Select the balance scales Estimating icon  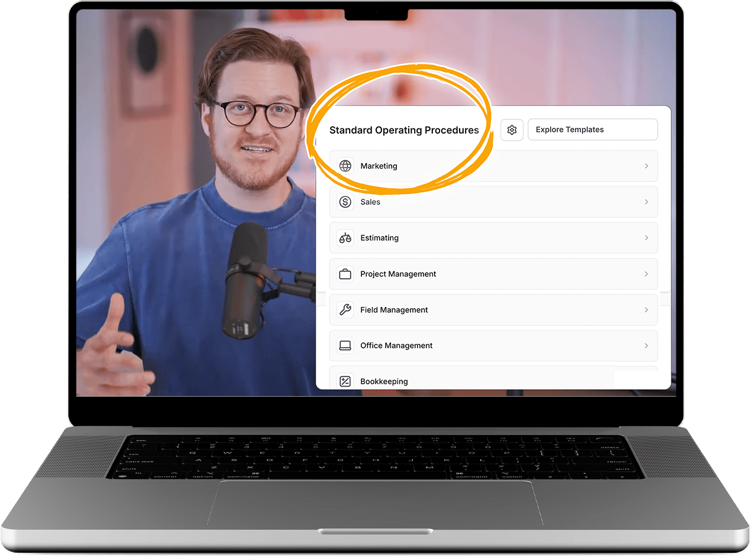[x=345, y=238]
